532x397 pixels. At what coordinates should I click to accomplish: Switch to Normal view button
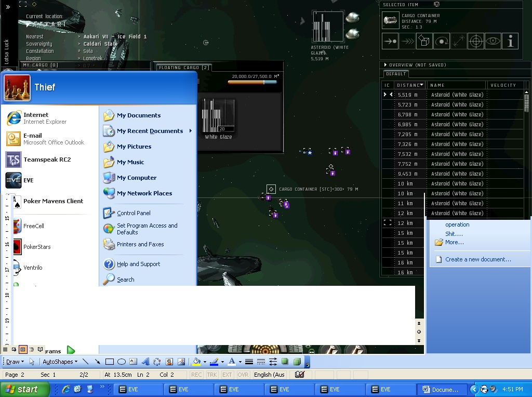[5, 349]
